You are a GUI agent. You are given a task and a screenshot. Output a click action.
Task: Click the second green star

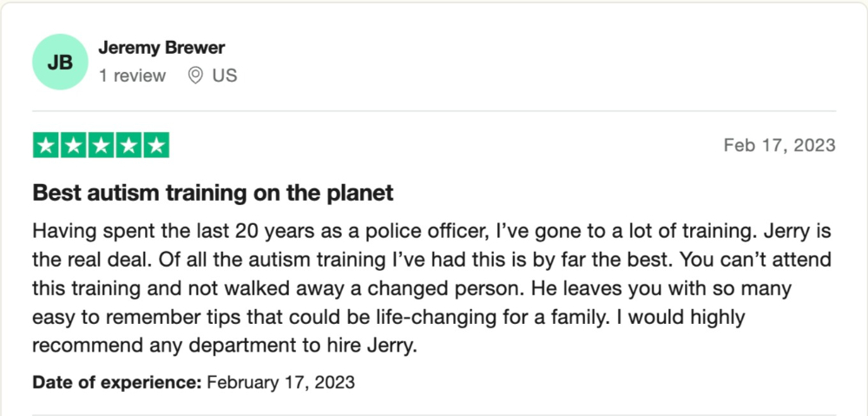pyautogui.click(x=73, y=145)
